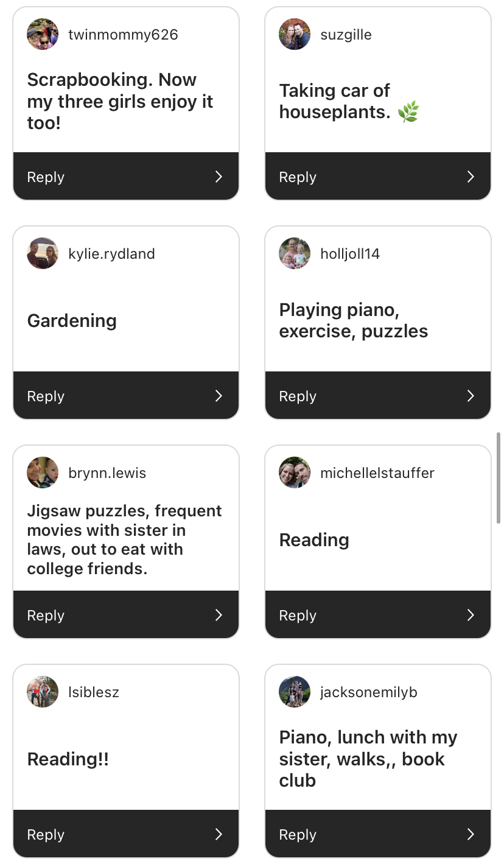Click suzgille's avatar photo
The image size is (504, 864).
[x=295, y=34]
